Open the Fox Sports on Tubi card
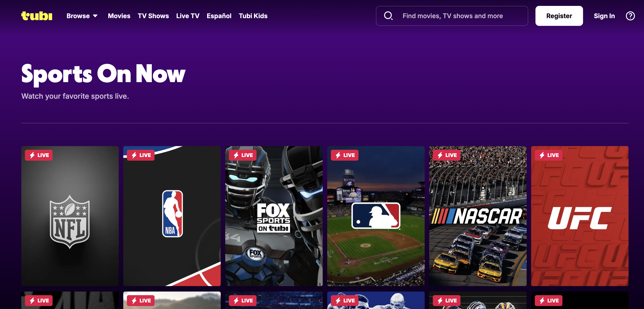The image size is (644, 309). (x=274, y=216)
